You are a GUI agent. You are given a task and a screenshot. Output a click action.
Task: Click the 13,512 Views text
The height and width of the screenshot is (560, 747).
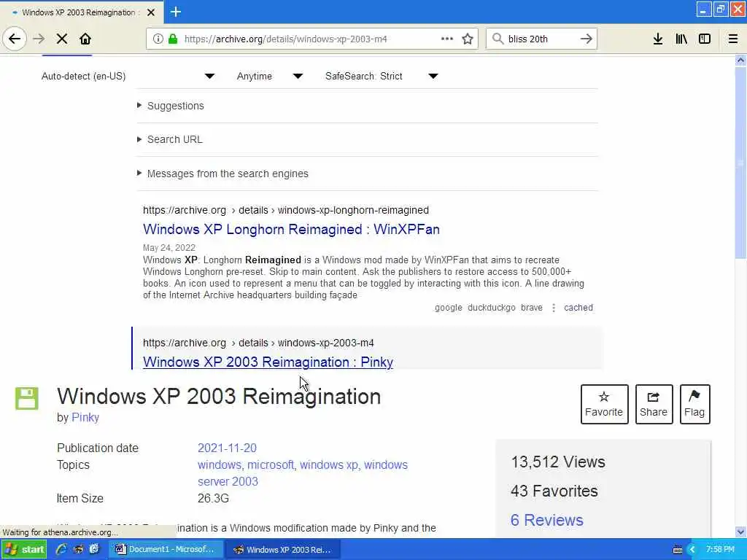558,462
